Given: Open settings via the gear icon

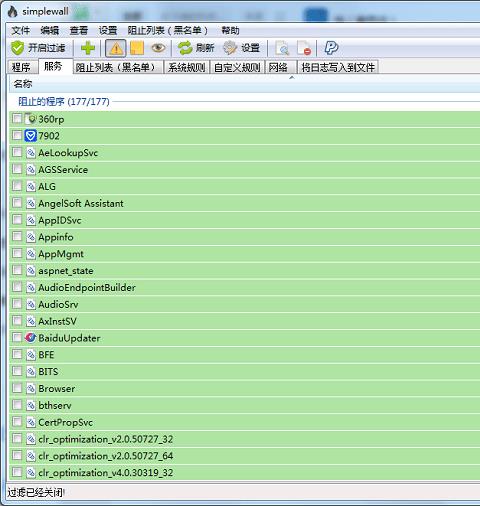Looking at the screenshot, I should (x=230, y=48).
